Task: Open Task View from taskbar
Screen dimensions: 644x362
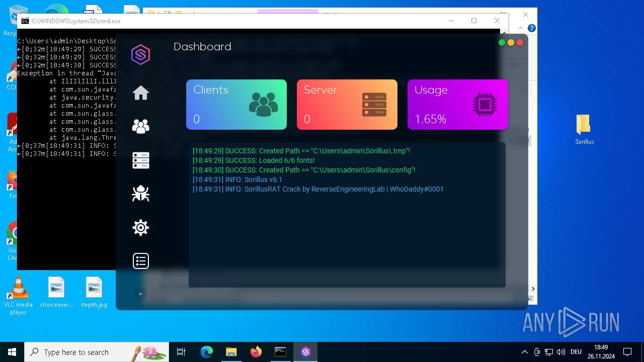Action: (181, 352)
